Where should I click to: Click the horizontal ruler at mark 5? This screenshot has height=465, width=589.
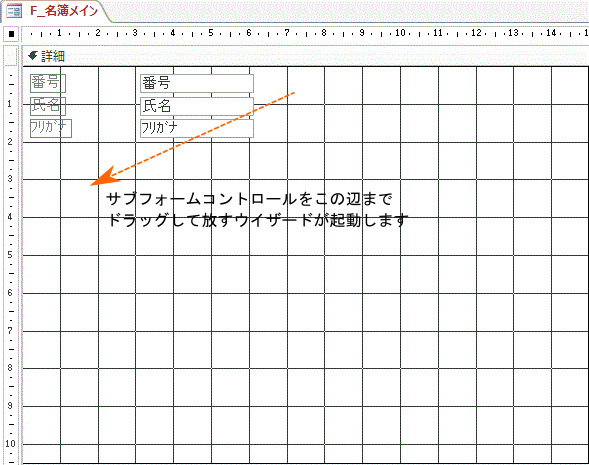211,33
